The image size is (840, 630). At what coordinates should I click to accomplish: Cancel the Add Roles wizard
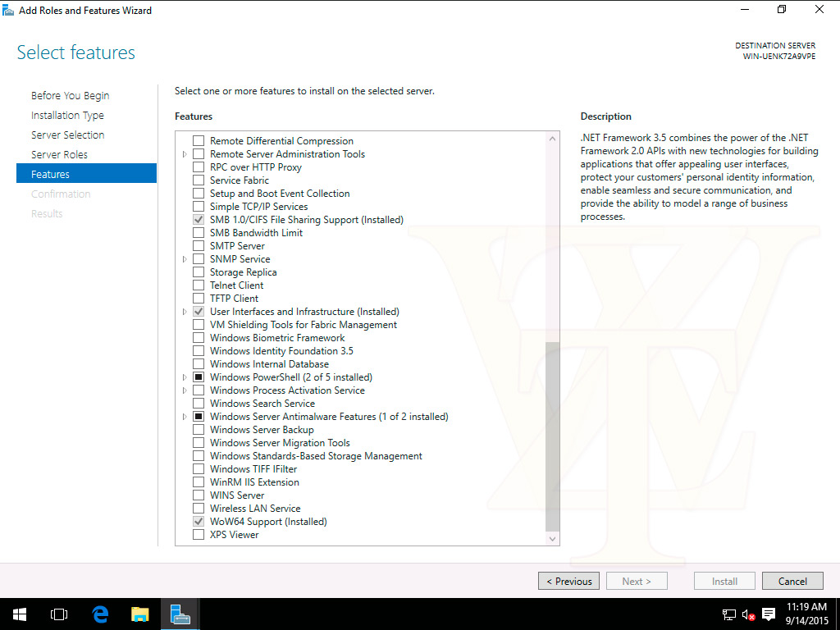(x=792, y=581)
